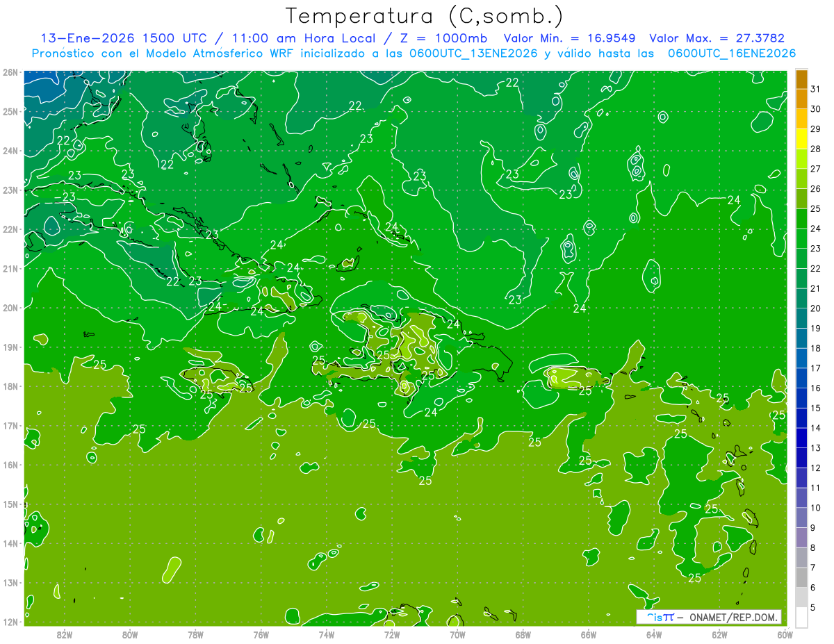The height and width of the screenshot is (644, 834).
Task: Click the "62W" longitude label
Action: pyautogui.click(x=719, y=634)
